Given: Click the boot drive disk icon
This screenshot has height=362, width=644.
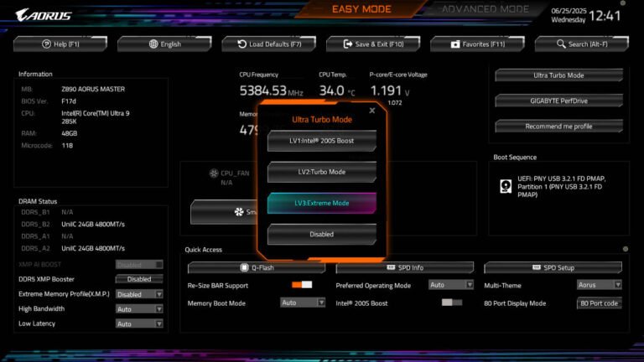Looking at the screenshot, I should [506, 186].
